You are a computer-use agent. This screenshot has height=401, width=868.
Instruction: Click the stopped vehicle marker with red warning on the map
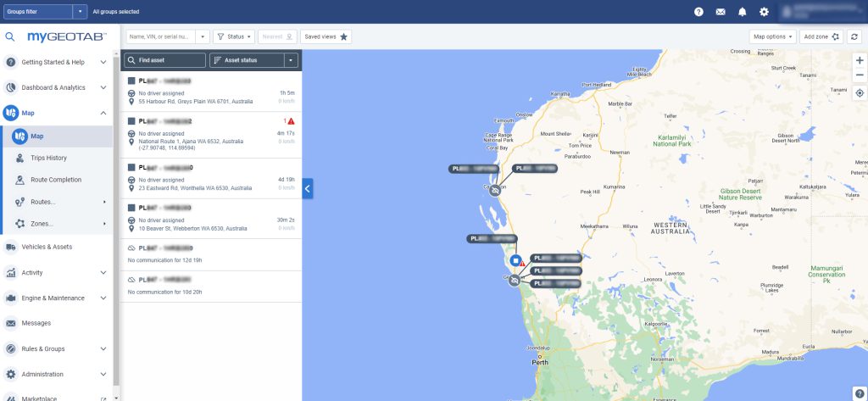click(x=516, y=260)
